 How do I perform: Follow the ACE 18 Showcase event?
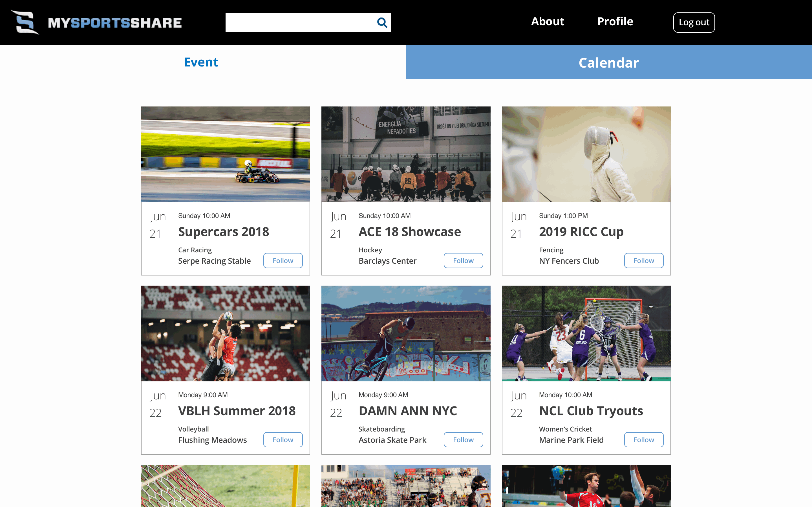pyautogui.click(x=463, y=261)
